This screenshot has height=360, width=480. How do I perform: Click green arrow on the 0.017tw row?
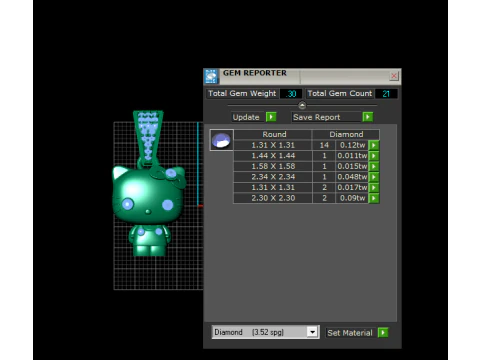coord(374,188)
